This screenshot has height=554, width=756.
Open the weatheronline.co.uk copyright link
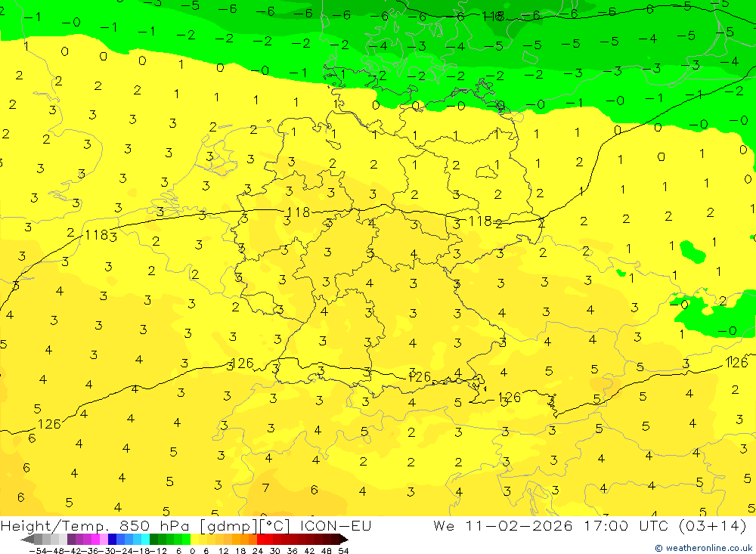703,548
